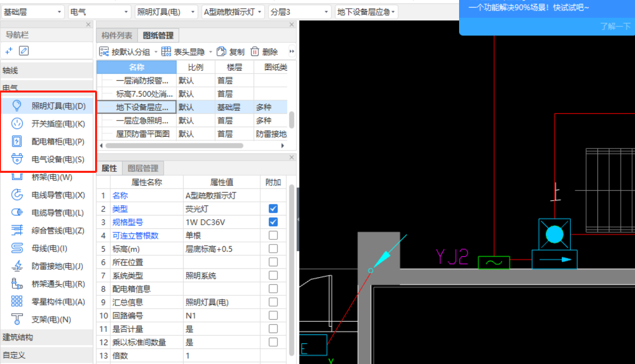Check 附加 checkbox for 所在位置 row

pos(273,262)
